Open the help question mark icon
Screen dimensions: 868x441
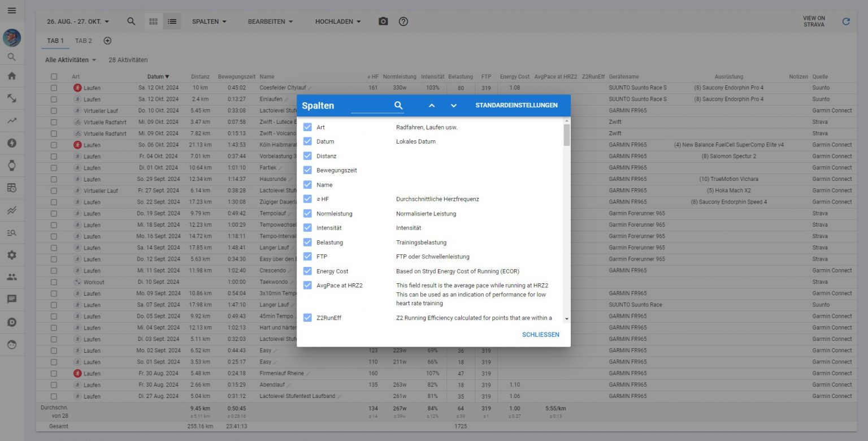click(403, 21)
